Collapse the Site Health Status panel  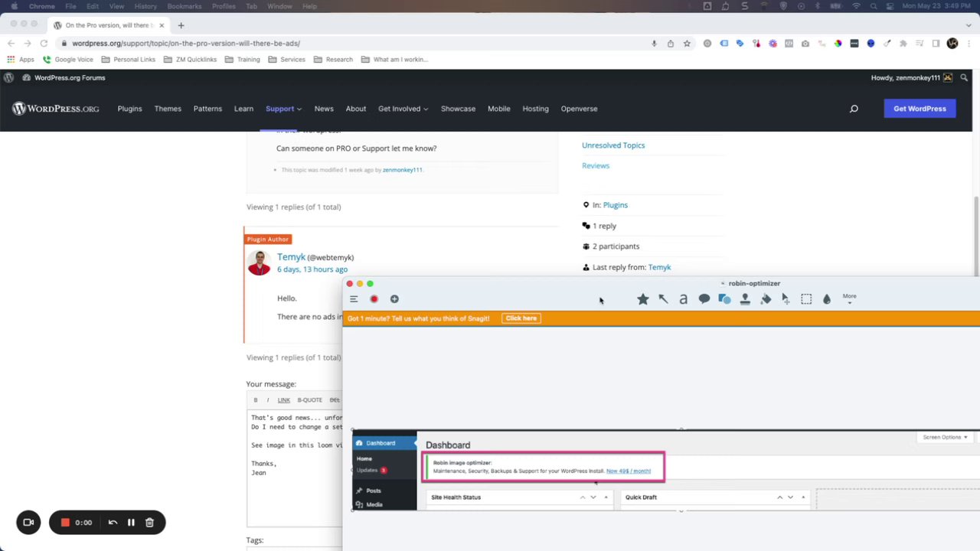pyautogui.click(x=606, y=497)
